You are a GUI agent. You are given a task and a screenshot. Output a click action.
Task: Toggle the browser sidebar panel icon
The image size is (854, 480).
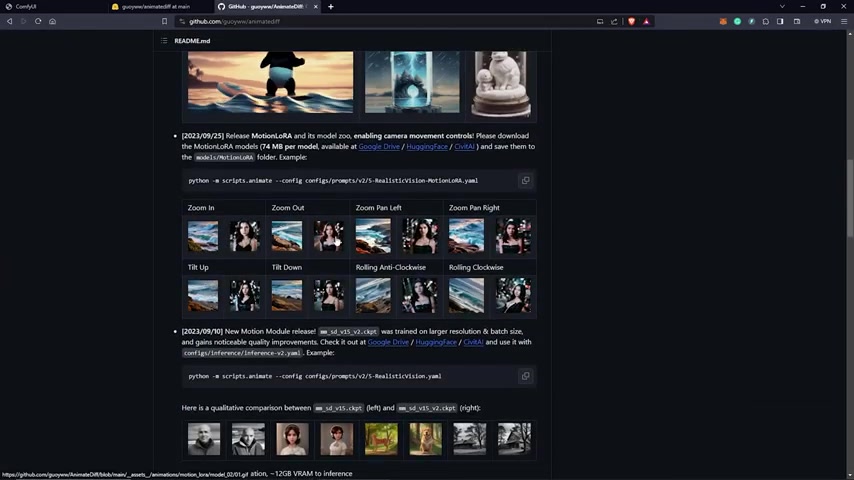[780, 21]
